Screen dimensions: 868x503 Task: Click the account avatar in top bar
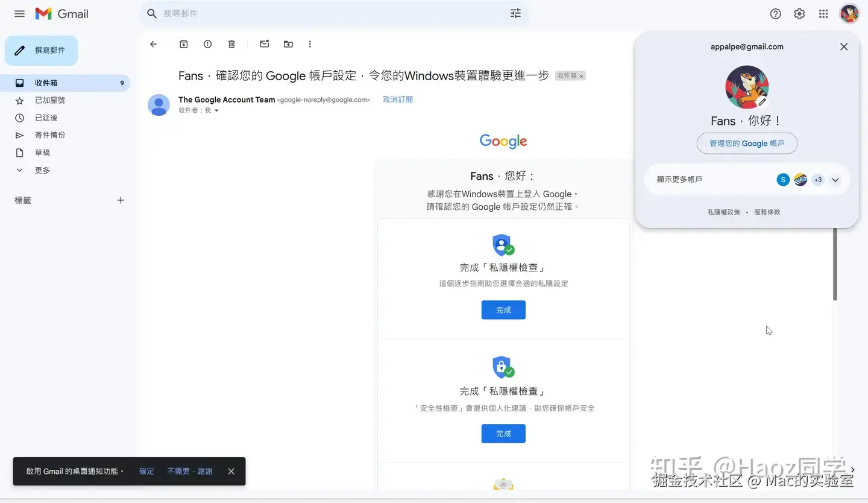849,13
